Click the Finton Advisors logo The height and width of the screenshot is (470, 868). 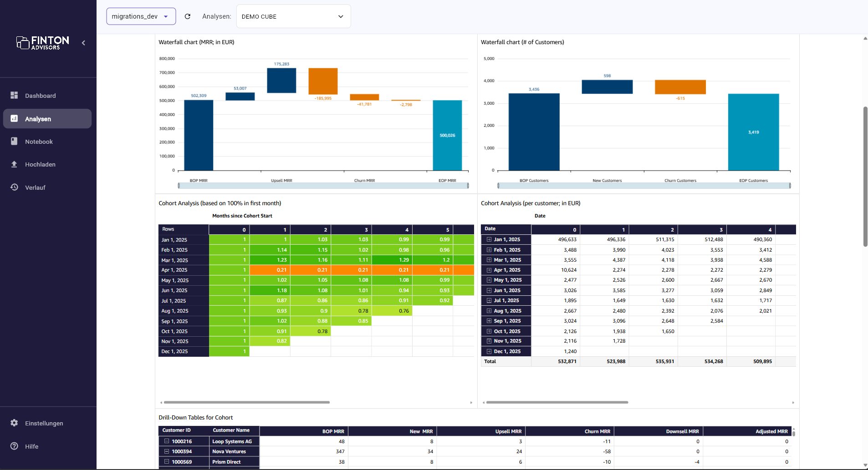tap(43, 43)
